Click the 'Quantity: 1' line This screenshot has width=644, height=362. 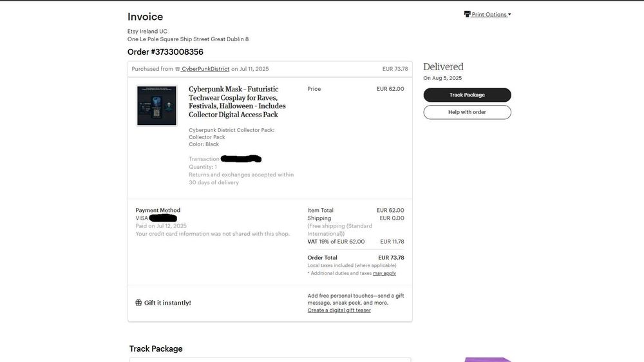coord(203,167)
